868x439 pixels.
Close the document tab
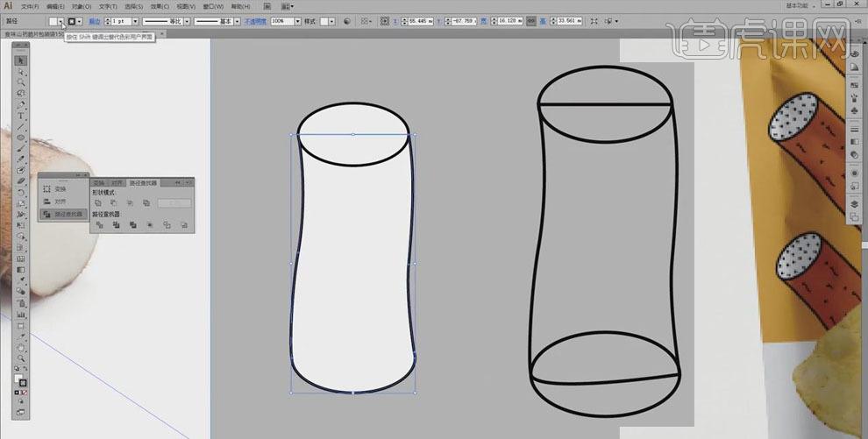(162, 34)
